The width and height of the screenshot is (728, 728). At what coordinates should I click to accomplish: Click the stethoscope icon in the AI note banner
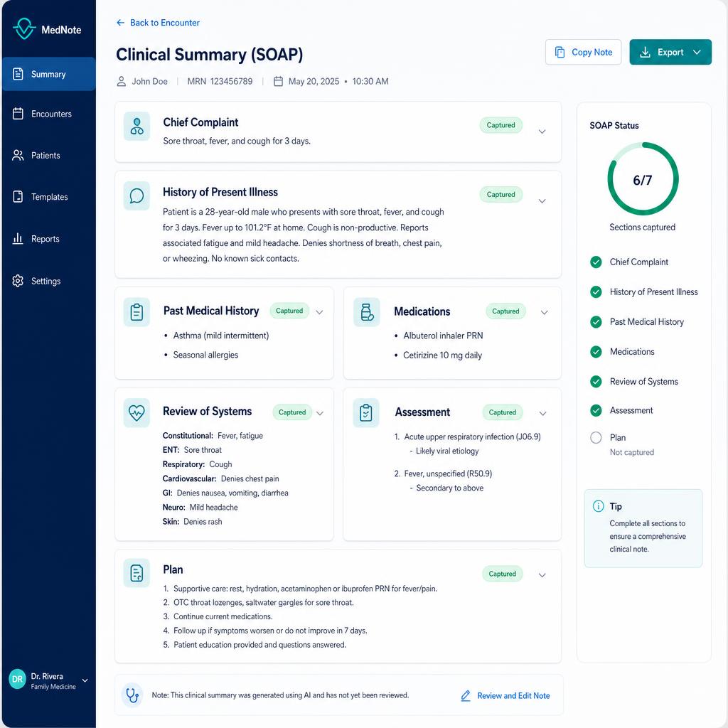(x=132, y=695)
